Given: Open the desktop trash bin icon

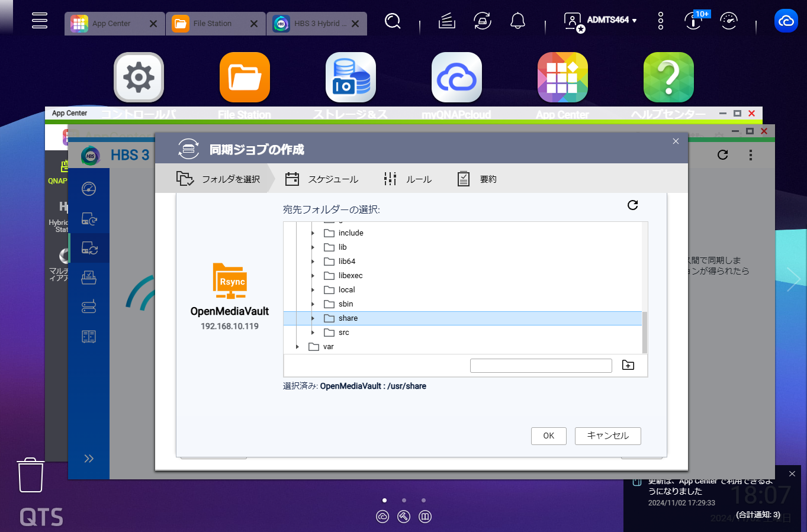Looking at the screenshot, I should click(31, 475).
